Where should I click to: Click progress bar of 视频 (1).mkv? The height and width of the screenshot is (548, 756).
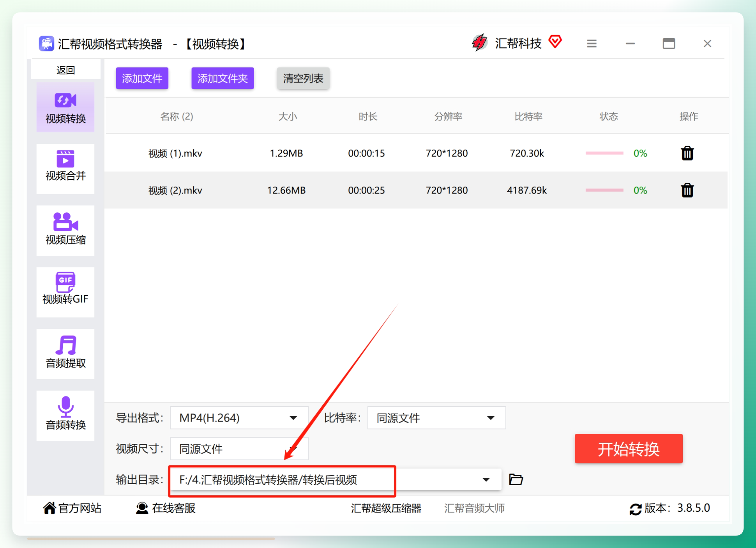[604, 153]
